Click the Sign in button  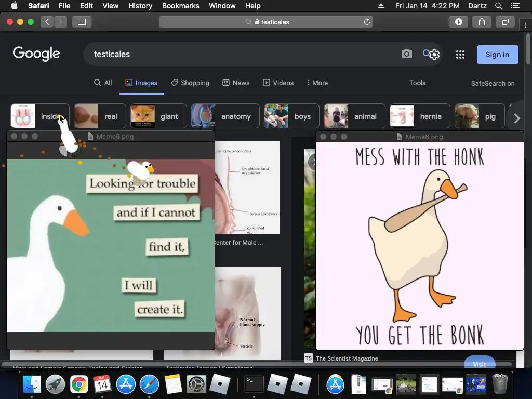[497, 55]
